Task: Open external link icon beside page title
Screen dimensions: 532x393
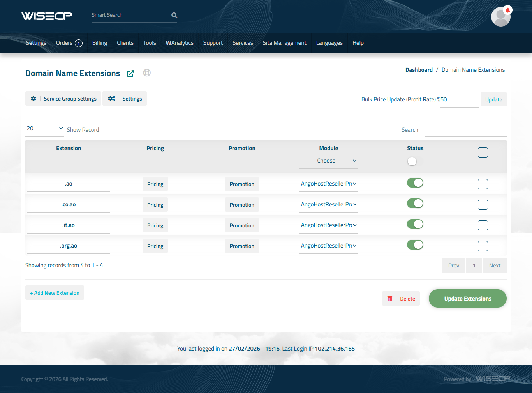Action: tap(130, 74)
